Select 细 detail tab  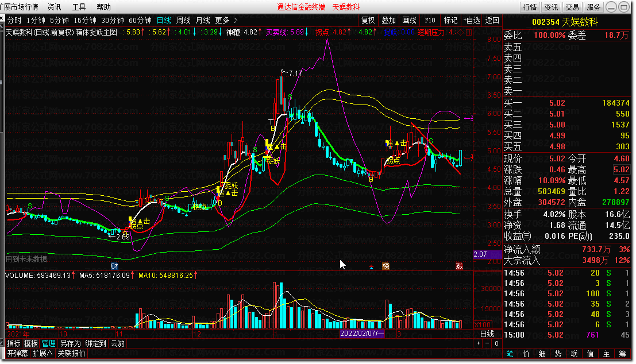coord(542,354)
